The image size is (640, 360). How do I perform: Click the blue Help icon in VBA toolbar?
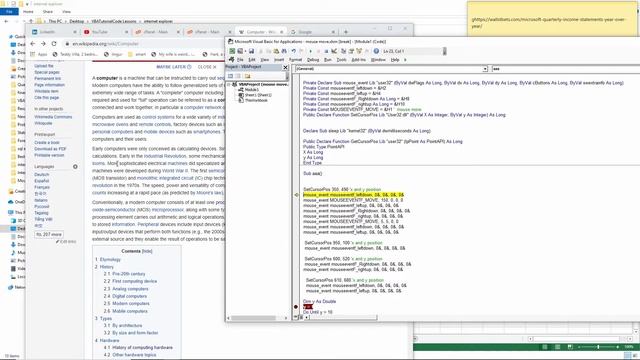[376, 51]
